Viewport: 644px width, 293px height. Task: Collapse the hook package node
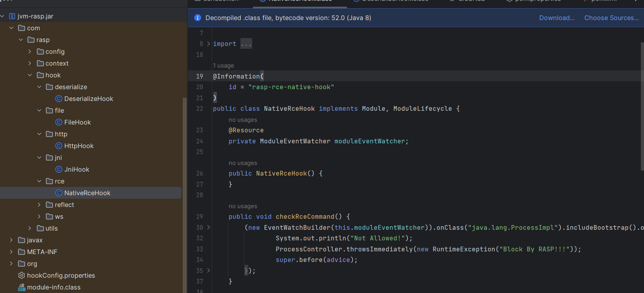[30, 75]
